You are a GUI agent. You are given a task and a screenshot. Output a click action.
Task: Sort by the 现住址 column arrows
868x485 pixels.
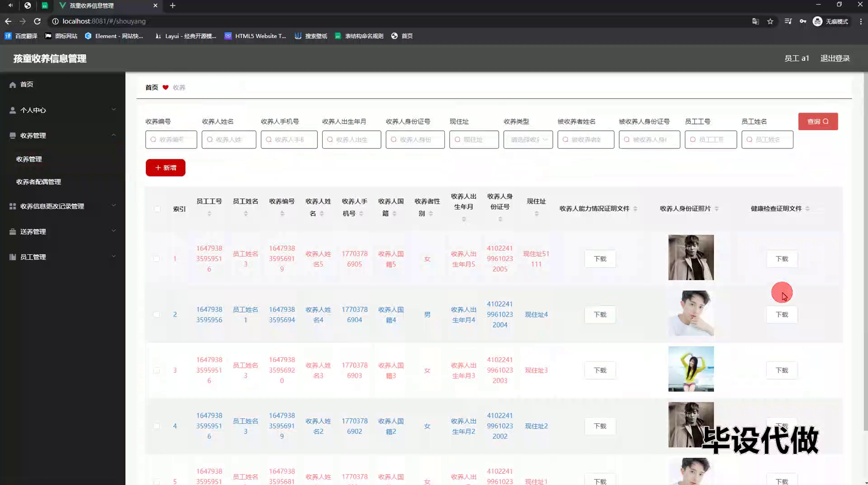(x=537, y=214)
